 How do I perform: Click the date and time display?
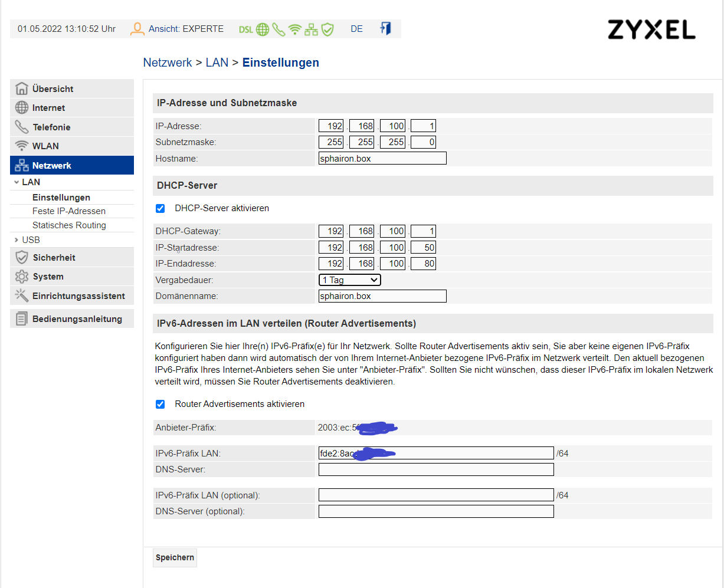click(x=67, y=28)
